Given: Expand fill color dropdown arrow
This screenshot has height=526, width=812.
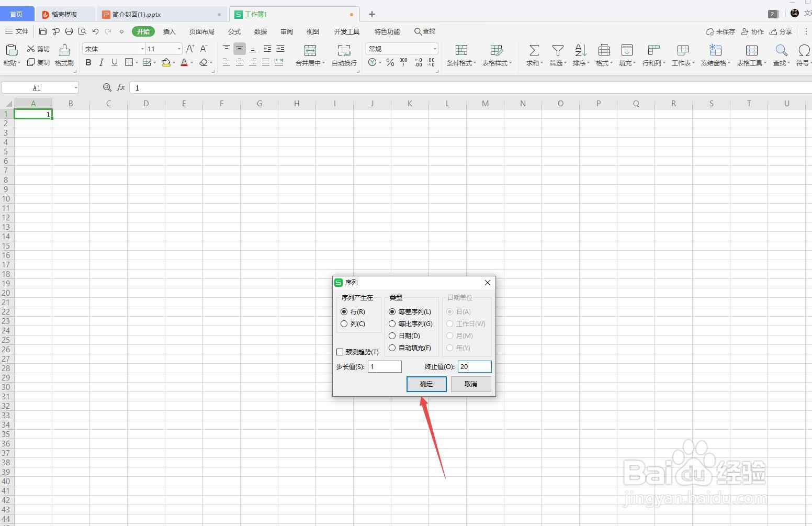Looking at the screenshot, I should click(174, 63).
